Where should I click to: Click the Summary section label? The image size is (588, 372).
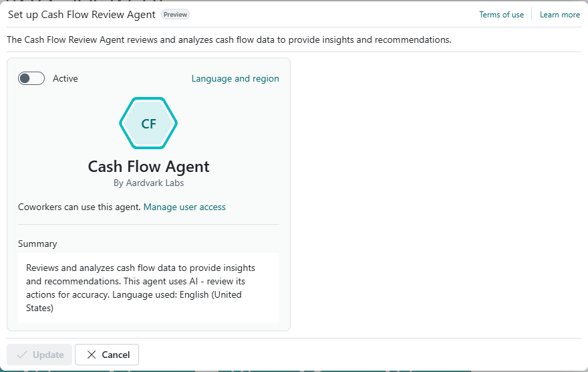37,244
